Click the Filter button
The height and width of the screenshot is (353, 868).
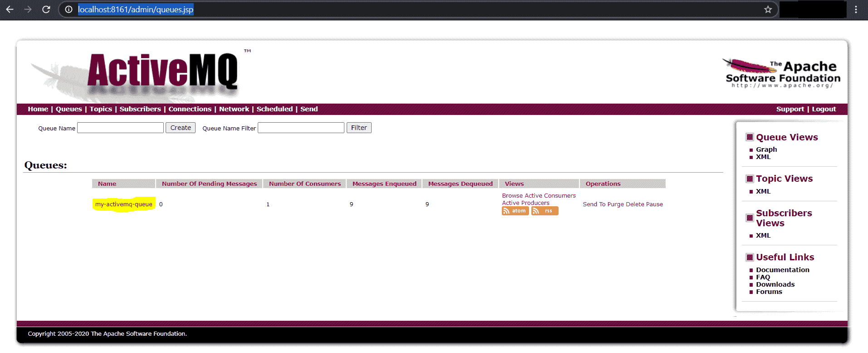[359, 128]
